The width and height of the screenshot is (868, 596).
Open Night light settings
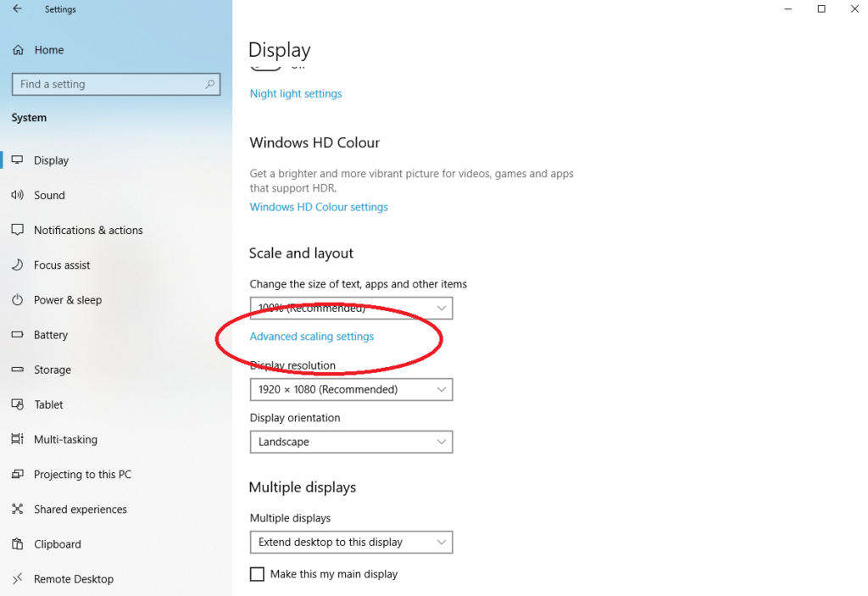tap(295, 93)
